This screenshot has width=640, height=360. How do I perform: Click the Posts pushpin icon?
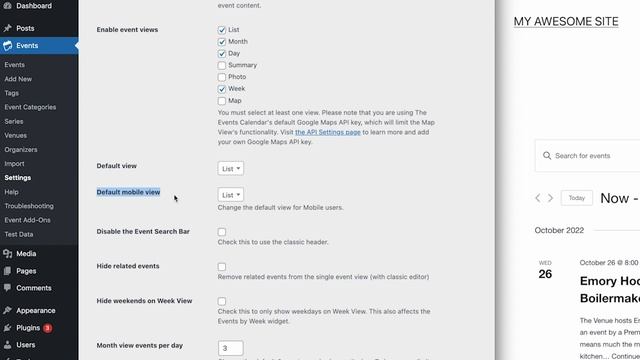click(7, 28)
